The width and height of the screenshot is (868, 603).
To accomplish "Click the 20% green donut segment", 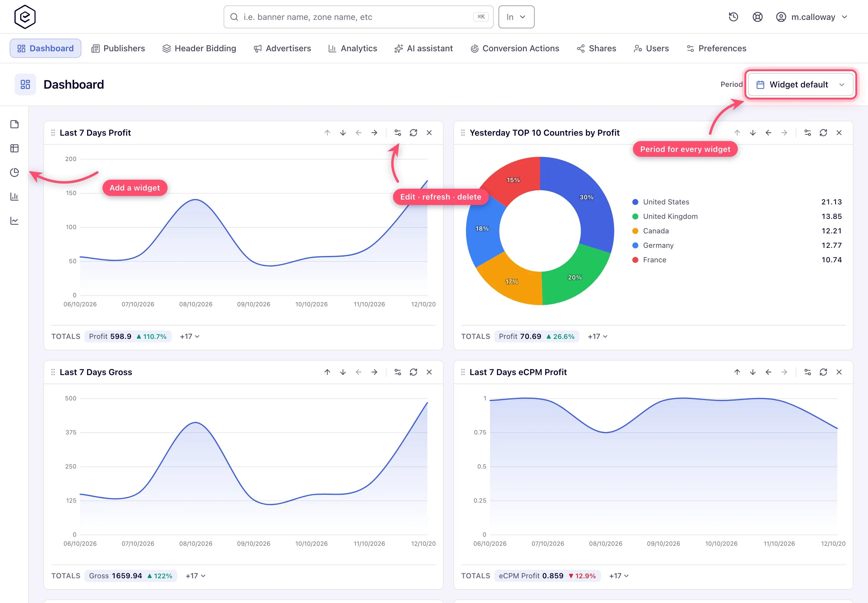I will click(x=574, y=277).
